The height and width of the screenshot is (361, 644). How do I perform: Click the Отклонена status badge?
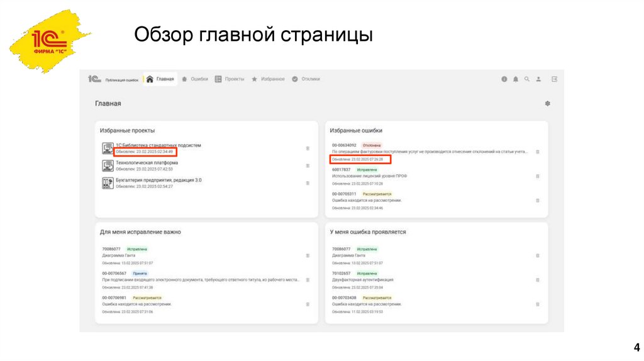point(372,145)
